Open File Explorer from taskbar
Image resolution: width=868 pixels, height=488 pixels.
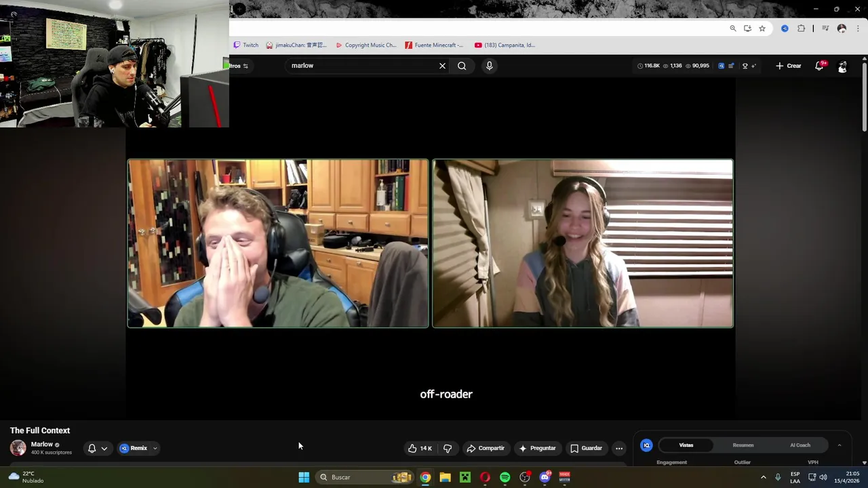[445, 477]
